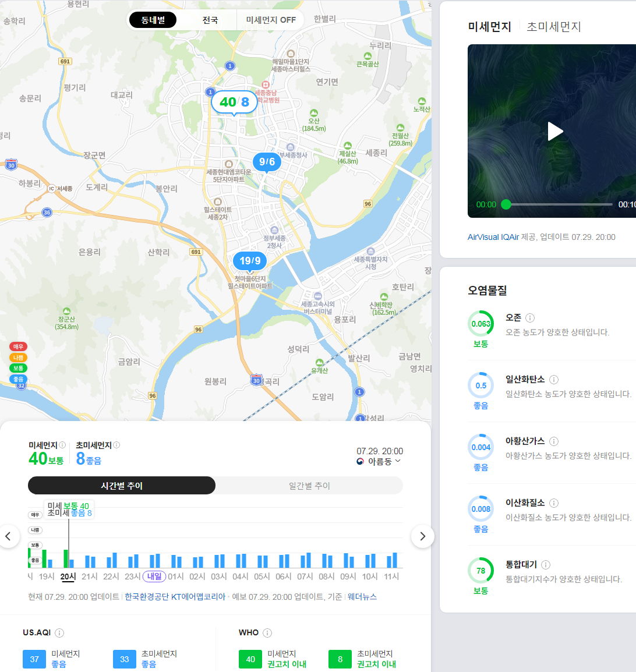Click the 이산화질소 0.008 gauge circle
The height and width of the screenshot is (672, 636).
(480, 509)
